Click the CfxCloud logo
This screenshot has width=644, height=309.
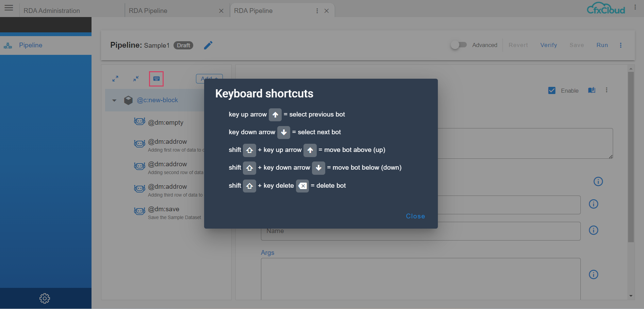coord(606,8)
